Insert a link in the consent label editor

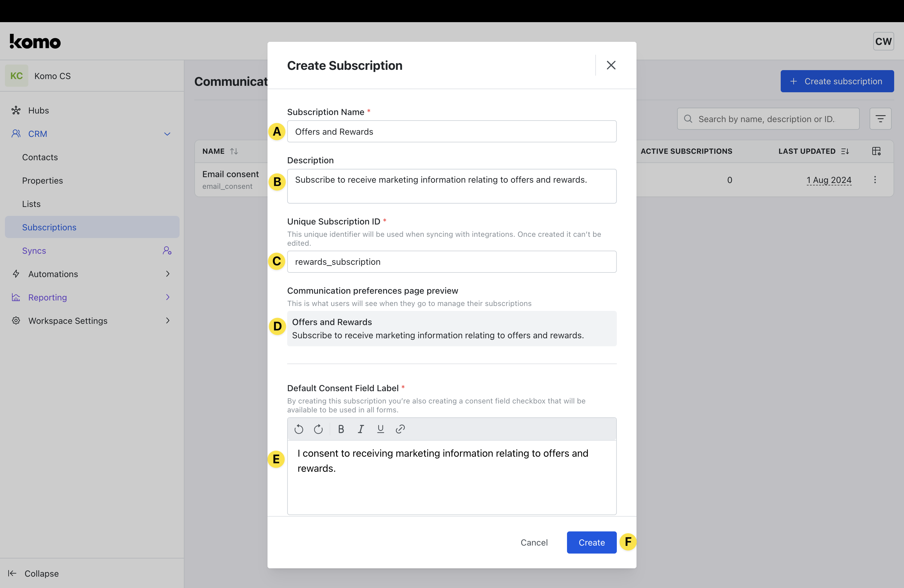(x=400, y=429)
